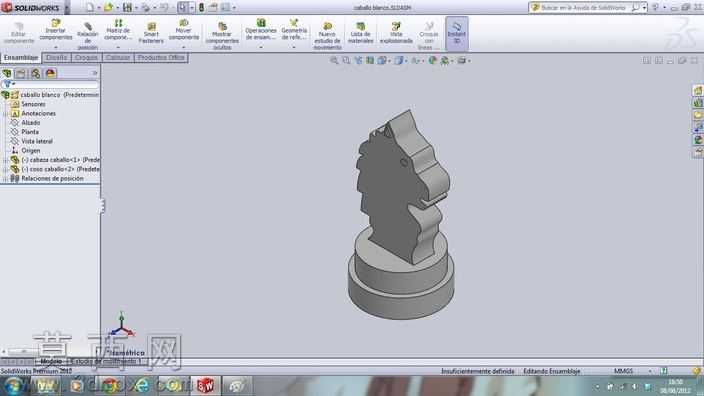Screen dimensions: 704x396
Task: Switch to the Ensamblaje tab
Action: click(x=21, y=57)
